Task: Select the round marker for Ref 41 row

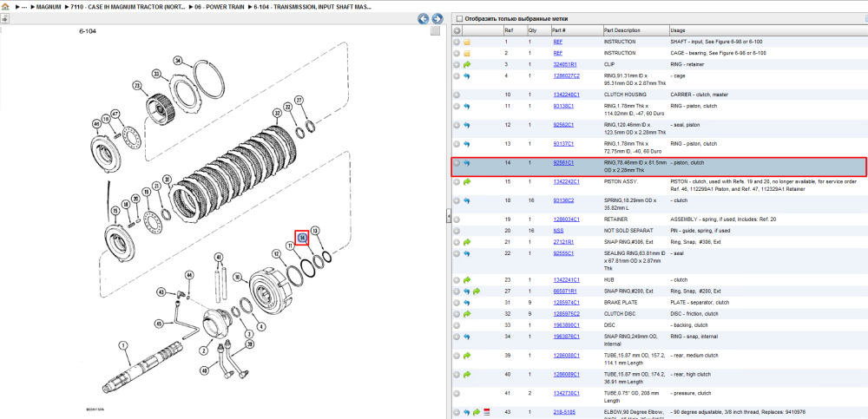Action: pyautogui.click(x=457, y=394)
